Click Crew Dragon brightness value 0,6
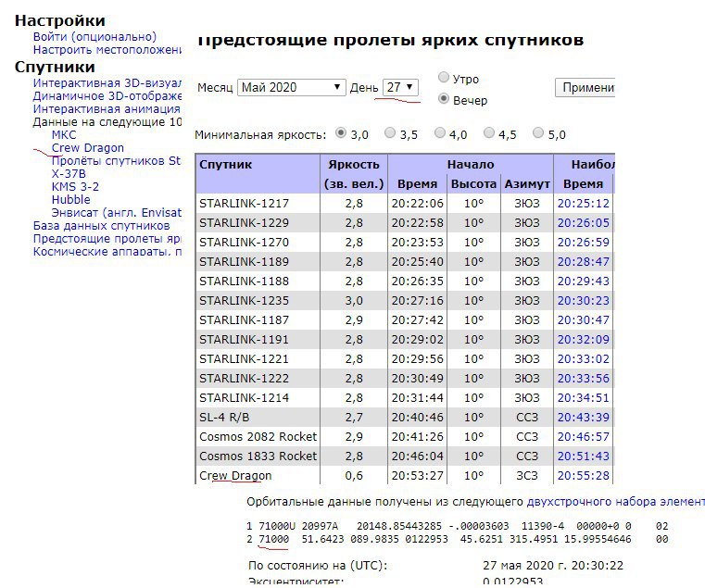The height and width of the screenshot is (588, 705). [x=353, y=476]
